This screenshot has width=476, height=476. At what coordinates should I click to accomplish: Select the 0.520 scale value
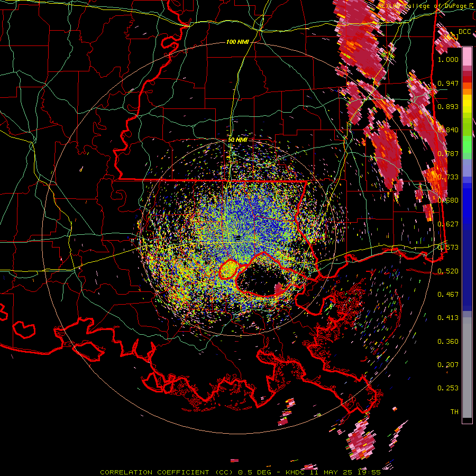coord(448,271)
